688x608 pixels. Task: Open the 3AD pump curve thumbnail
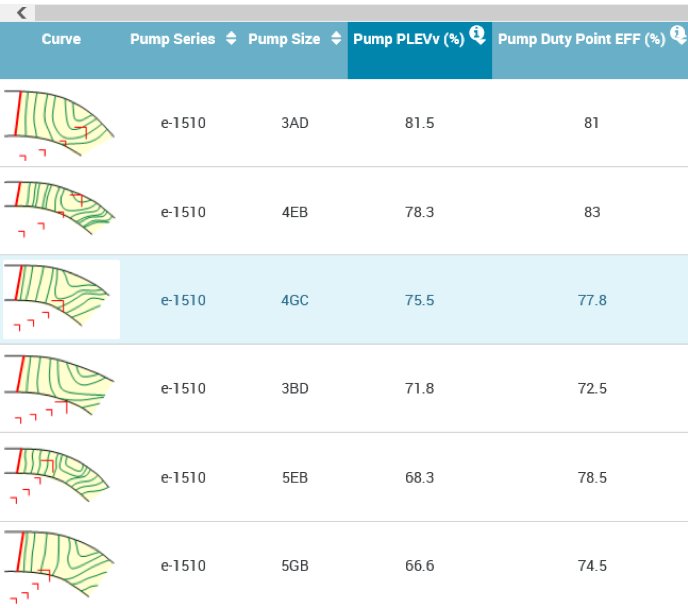point(60,124)
